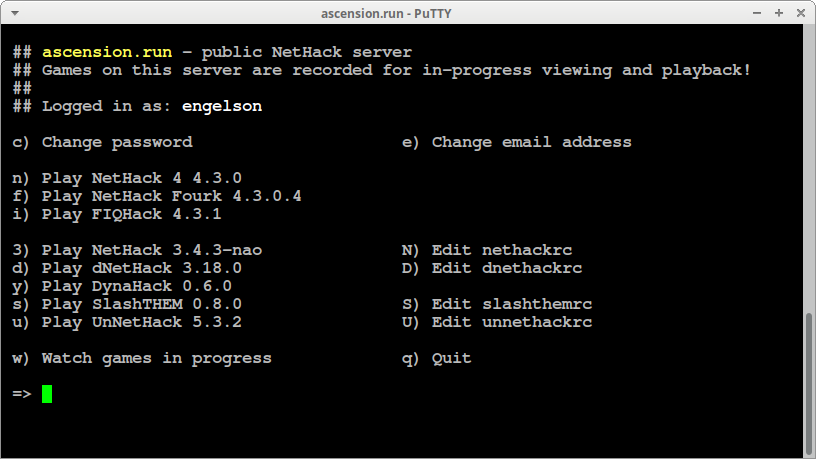This screenshot has width=816, height=459.
Task: Click 'Play DynaHack 0.6.0' line
Action: pyautogui.click(x=136, y=286)
